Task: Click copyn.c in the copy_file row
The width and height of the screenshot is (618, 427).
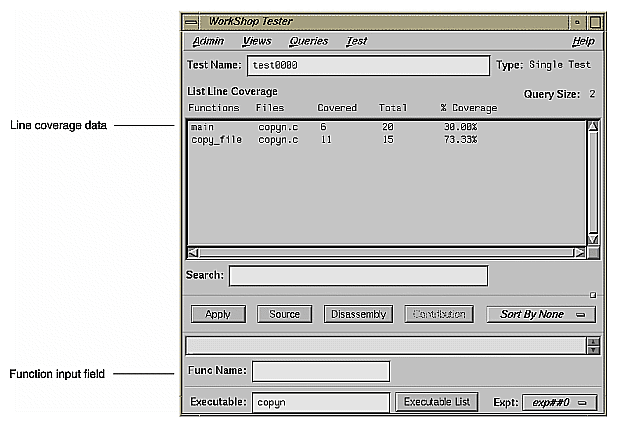Action: click(278, 140)
